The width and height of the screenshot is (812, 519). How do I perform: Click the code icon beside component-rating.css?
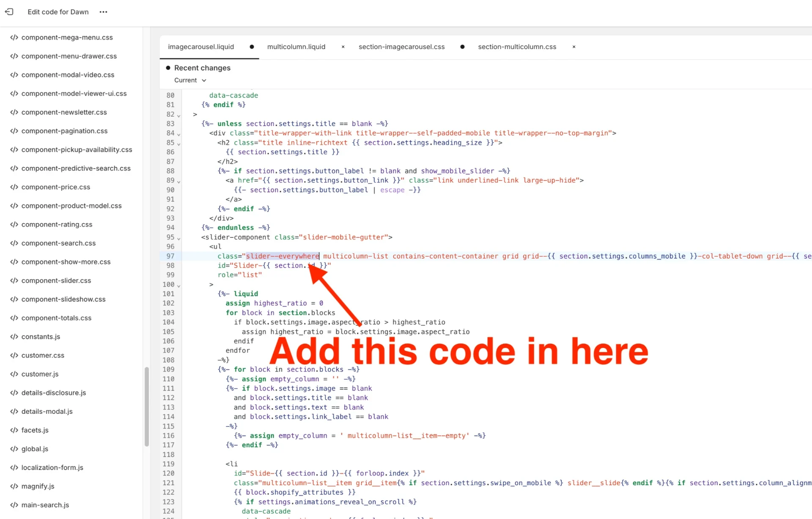14,224
